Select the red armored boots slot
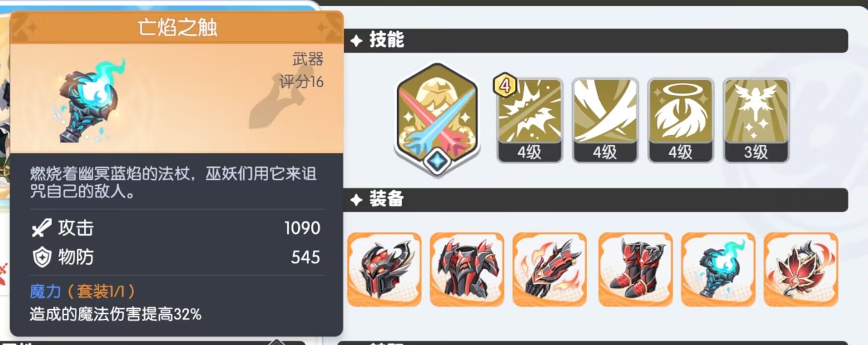868x345 pixels. [636, 270]
